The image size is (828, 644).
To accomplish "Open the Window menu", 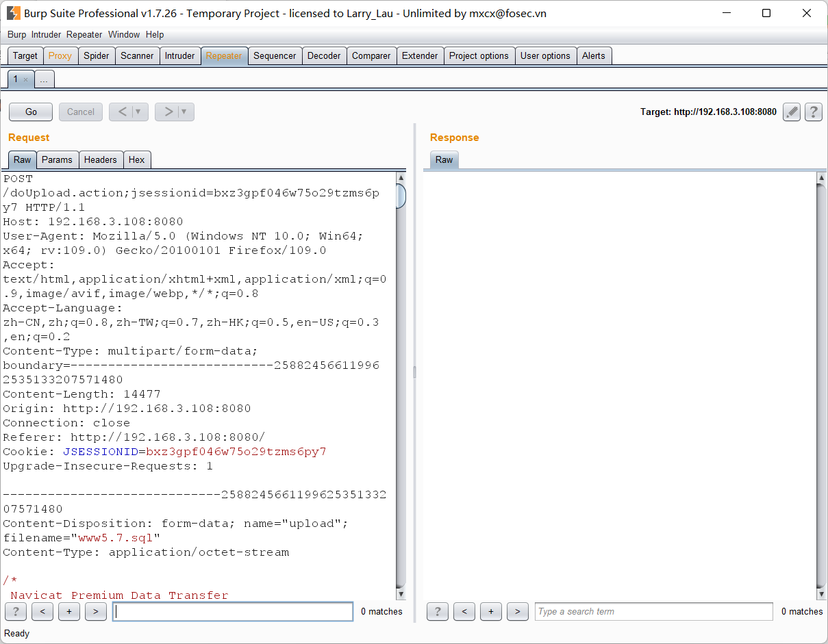I will click(124, 34).
